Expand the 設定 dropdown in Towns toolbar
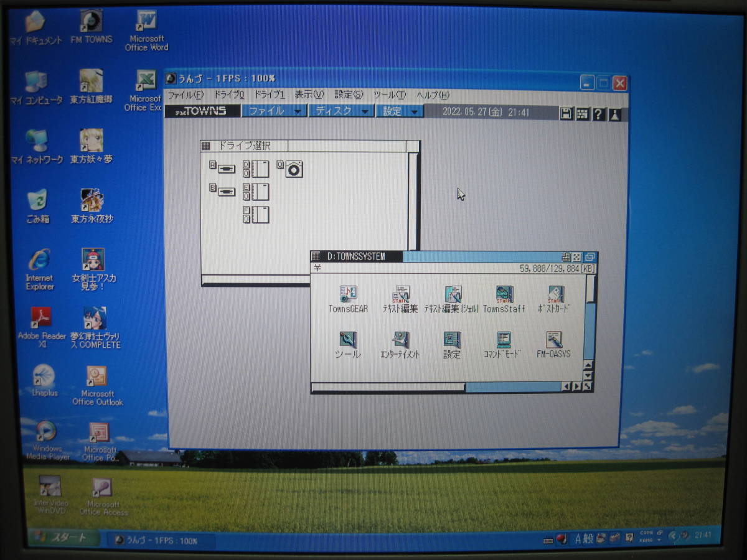747x560 pixels. pyautogui.click(x=400, y=111)
